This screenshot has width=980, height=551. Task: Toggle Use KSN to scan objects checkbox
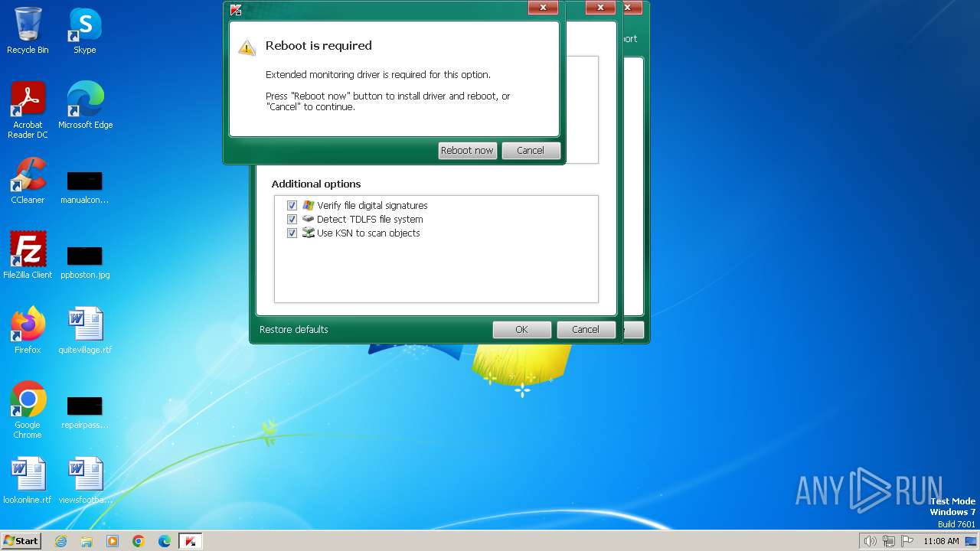click(x=292, y=233)
